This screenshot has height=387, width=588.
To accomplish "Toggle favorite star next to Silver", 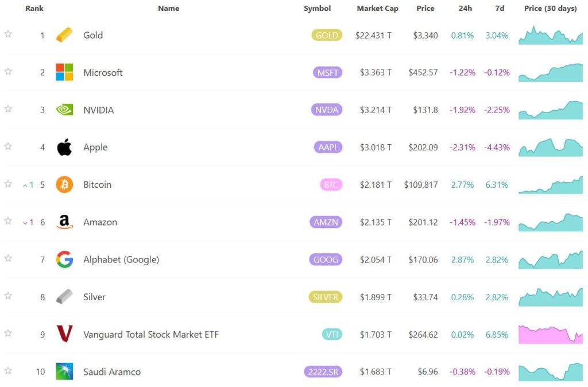I will 8,296.
